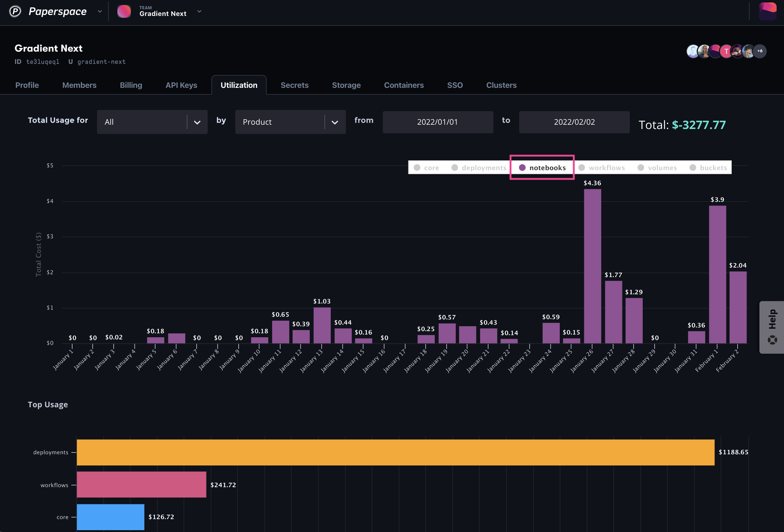Viewport: 784px width, 532px height.
Task: Open the API Keys tab
Action: point(181,85)
